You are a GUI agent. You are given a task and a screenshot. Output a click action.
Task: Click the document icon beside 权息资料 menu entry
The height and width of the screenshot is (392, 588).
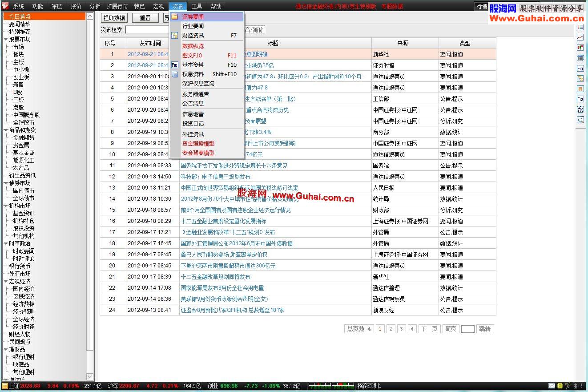175,74
